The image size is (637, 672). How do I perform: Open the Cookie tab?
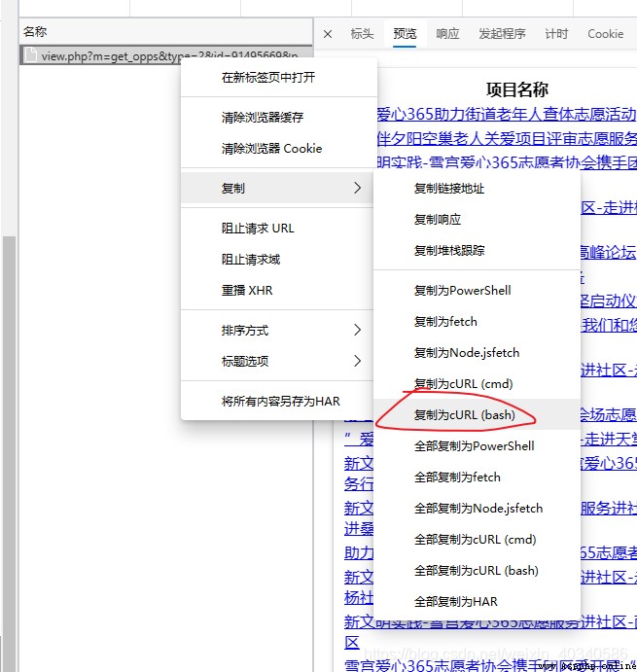click(x=605, y=34)
